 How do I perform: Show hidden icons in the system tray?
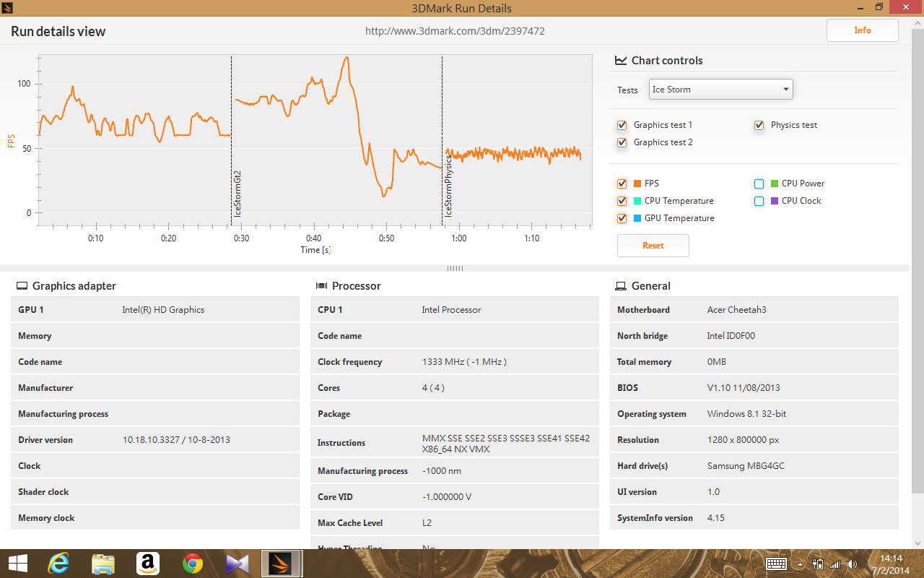pos(800,564)
